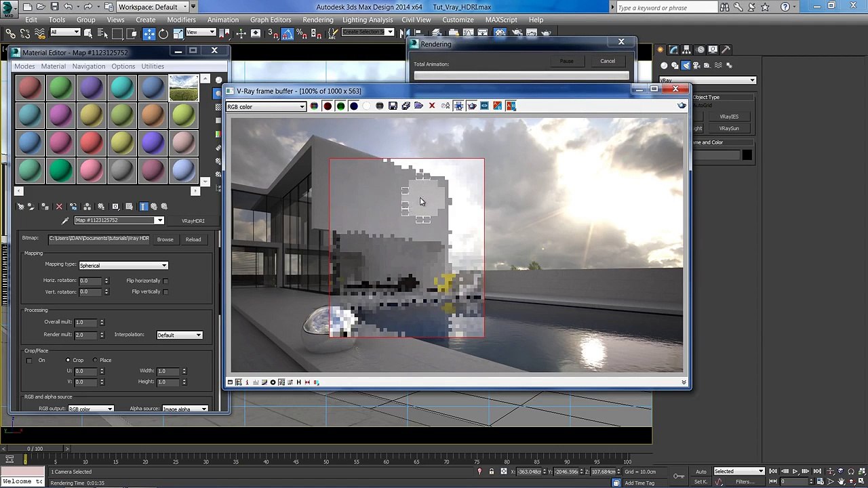Click the Browse button for bitmap
The image size is (868, 488).
click(165, 239)
